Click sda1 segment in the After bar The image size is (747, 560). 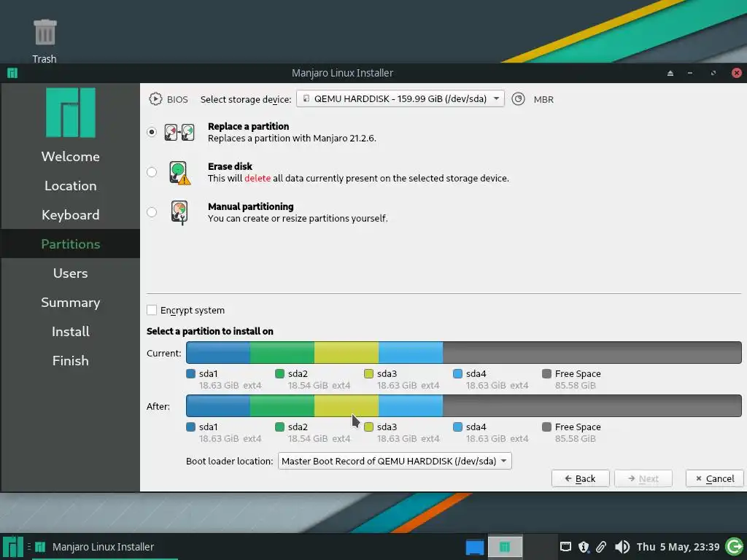tap(218, 405)
